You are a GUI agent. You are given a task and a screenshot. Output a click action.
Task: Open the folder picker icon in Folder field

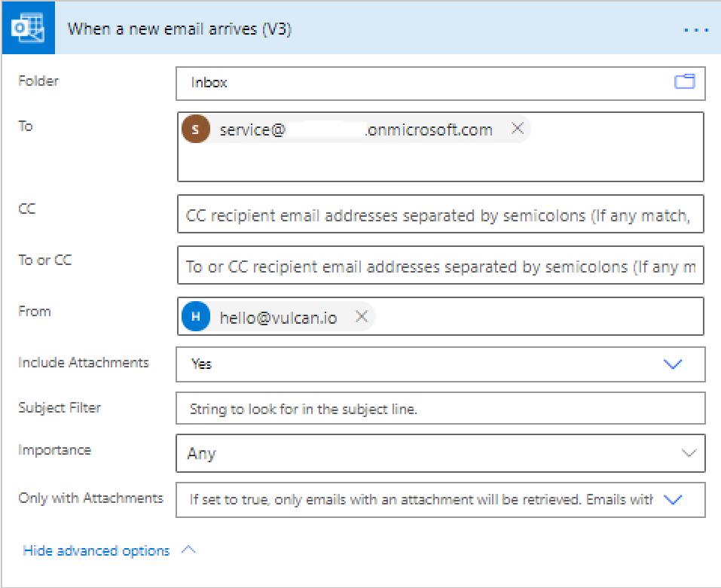pos(684,82)
